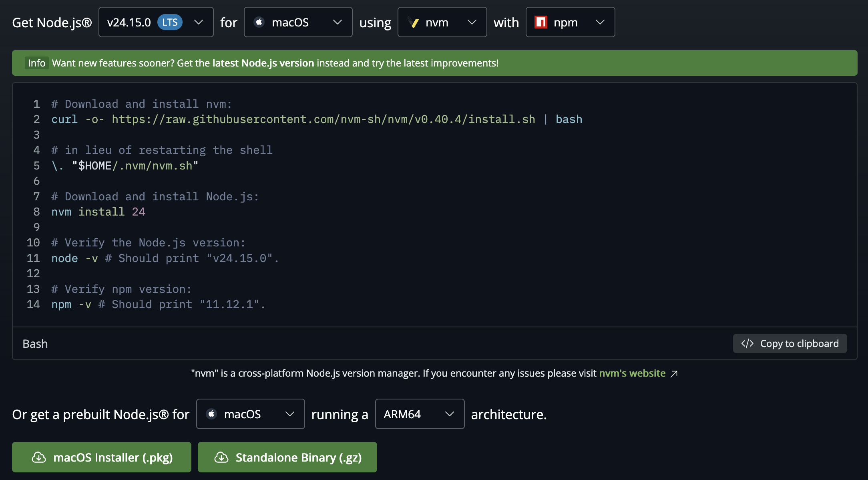Click the '# in lieu of restarting the shell' comment
Viewport: 868px width, 480px height.
[x=162, y=150]
